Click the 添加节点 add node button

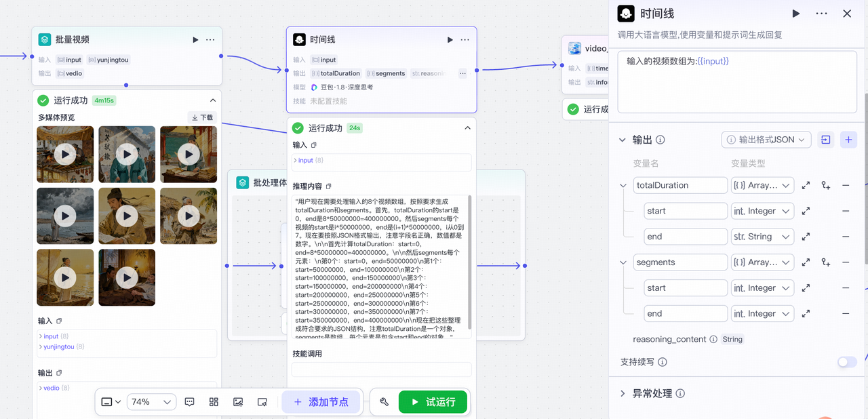[321, 402]
